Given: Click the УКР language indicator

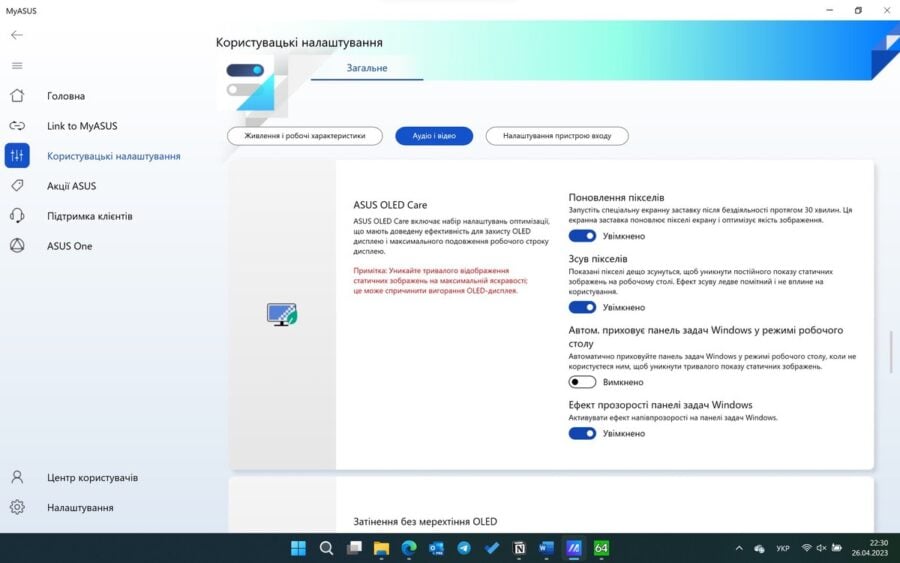Looking at the screenshot, I should point(783,549).
